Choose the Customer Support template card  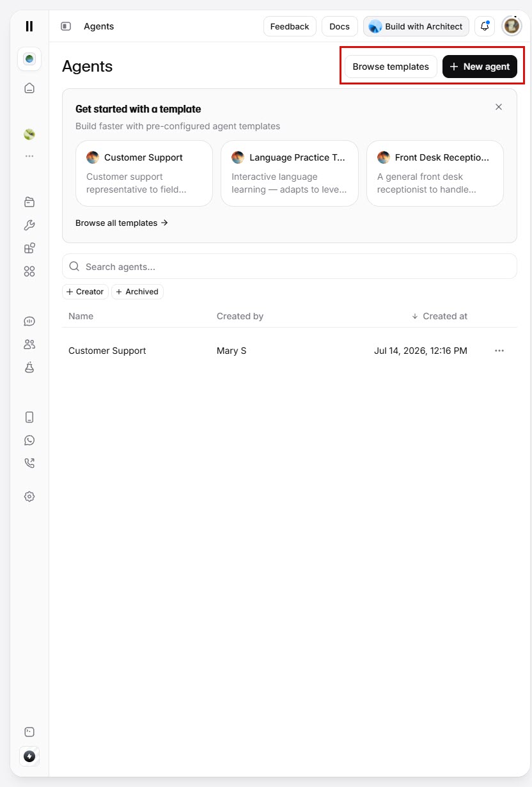tap(144, 173)
